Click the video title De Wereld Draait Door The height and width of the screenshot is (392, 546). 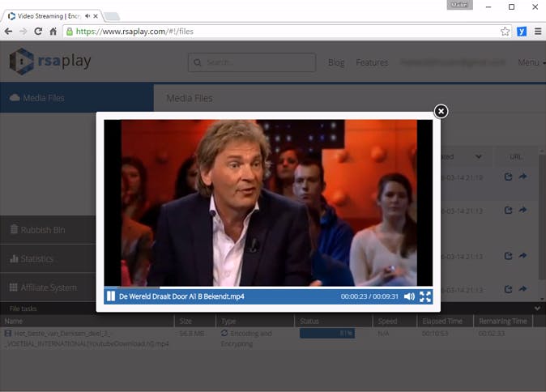point(181,296)
